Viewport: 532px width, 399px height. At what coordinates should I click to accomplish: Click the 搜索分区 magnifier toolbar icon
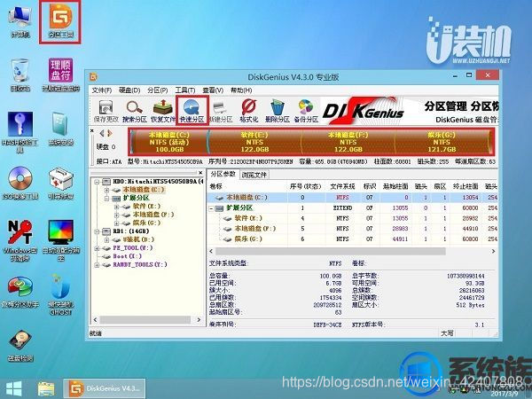[x=135, y=111]
